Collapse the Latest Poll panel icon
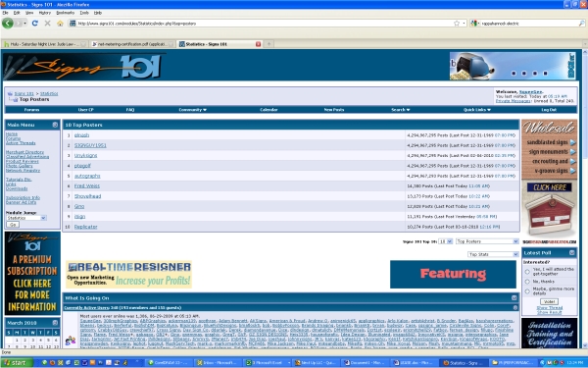The height and width of the screenshot is (368, 588). tap(572, 253)
